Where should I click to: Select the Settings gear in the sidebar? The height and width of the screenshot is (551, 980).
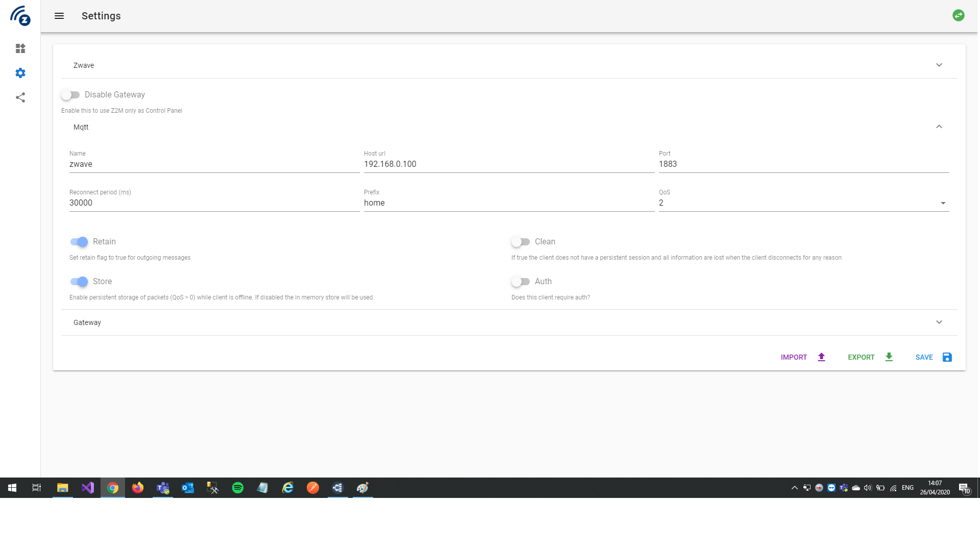tap(20, 72)
